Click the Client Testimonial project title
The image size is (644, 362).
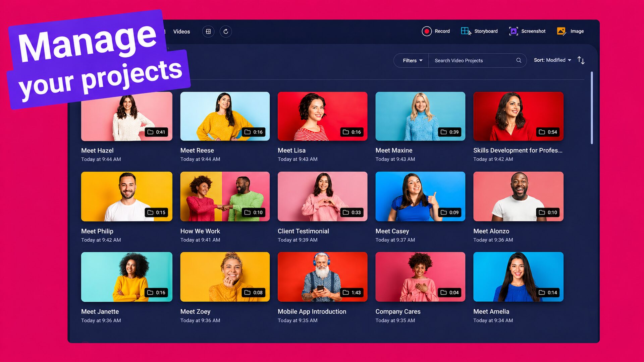click(303, 231)
